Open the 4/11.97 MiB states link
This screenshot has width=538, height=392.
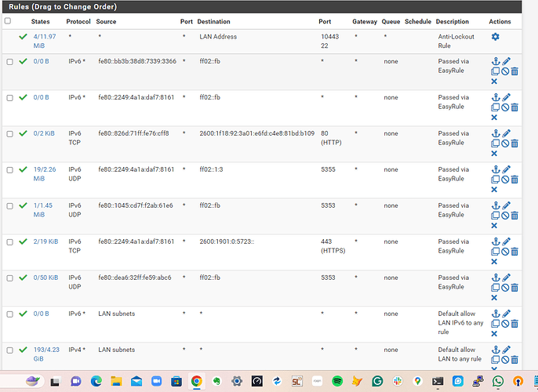pyautogui.click(x=45, y=41)
